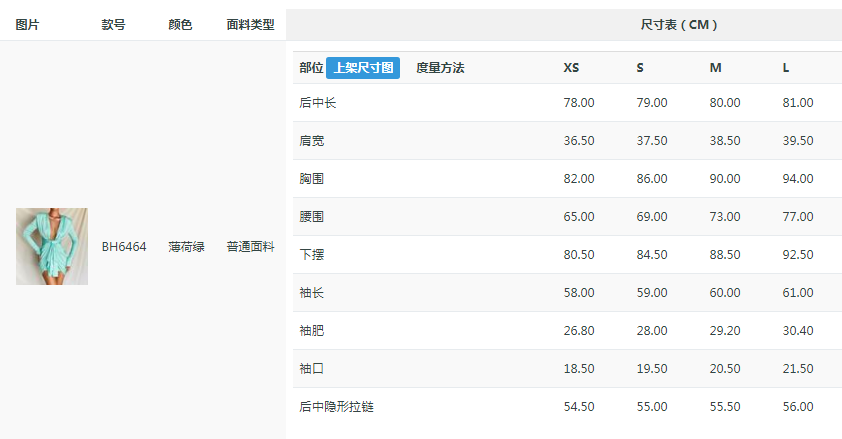Select the L size column header
The image size is (842, 439).
[x=786, y=68]
